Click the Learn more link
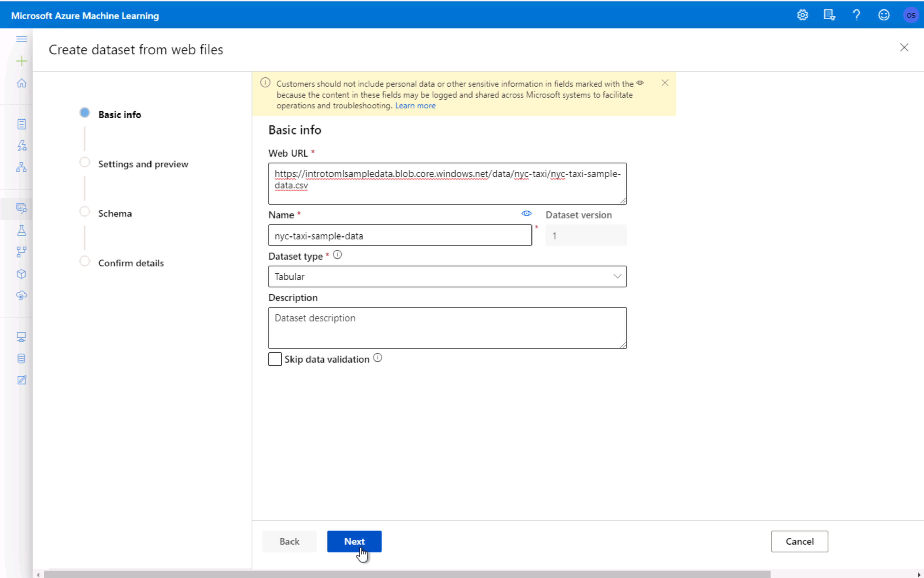 click(x=415, y=106)
